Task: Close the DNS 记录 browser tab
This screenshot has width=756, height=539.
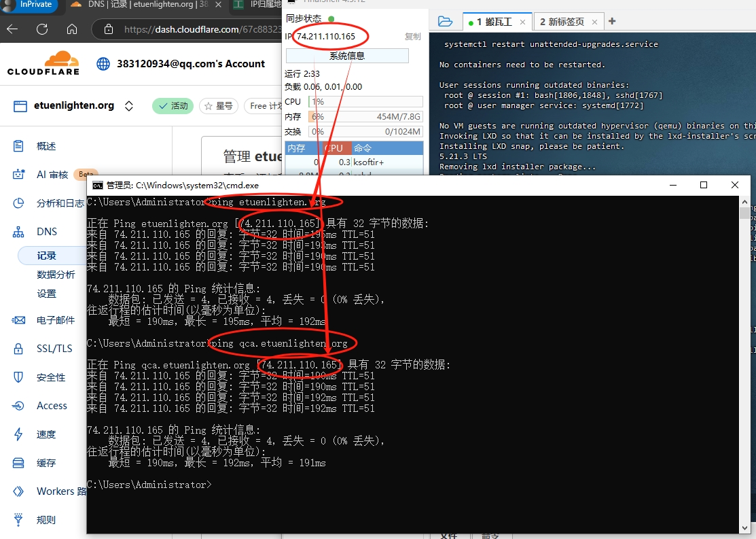Action: coord(219,5)
